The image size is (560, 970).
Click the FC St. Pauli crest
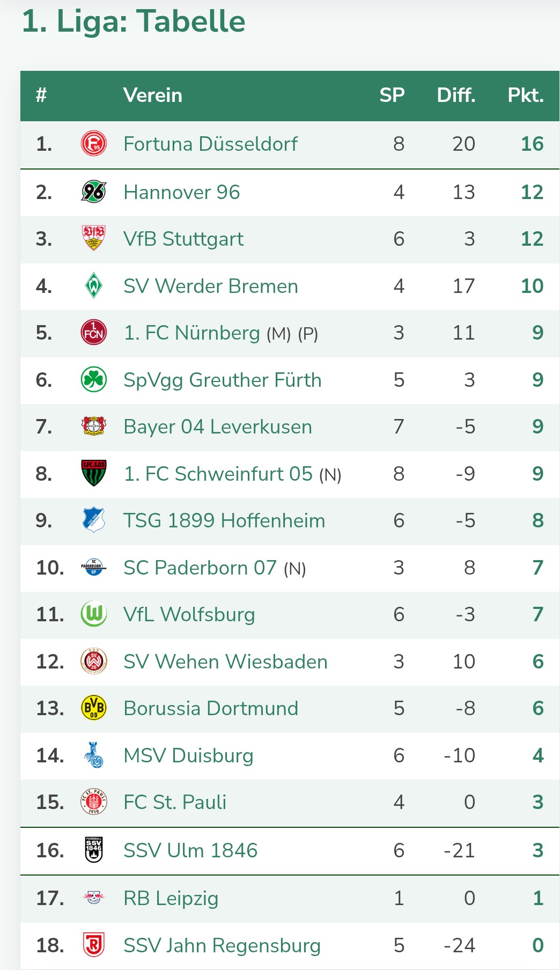(x=93, y=802)
